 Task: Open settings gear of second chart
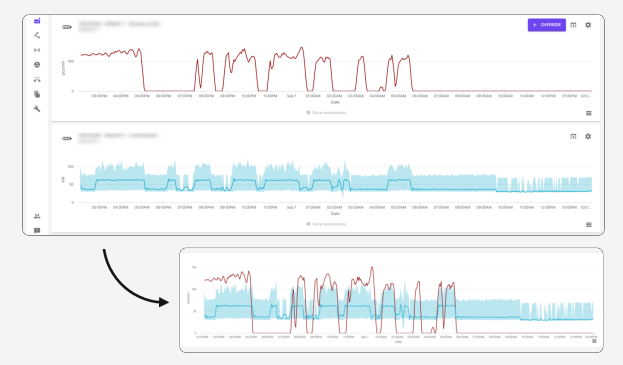pyautogui.click(x=588, y=136)
